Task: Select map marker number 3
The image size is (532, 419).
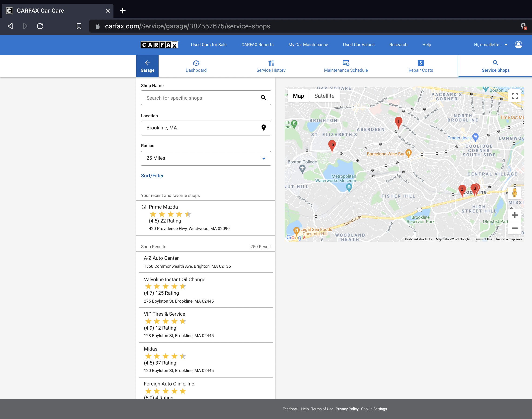Action: [475, 190]
